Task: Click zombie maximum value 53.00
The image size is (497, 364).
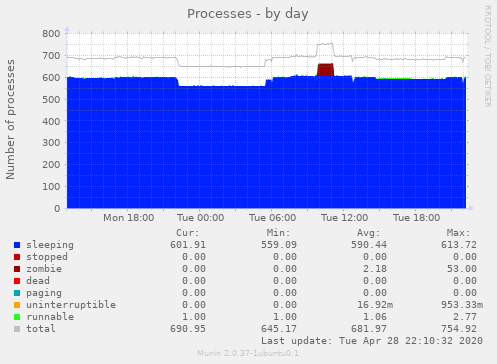Action: 462,269
